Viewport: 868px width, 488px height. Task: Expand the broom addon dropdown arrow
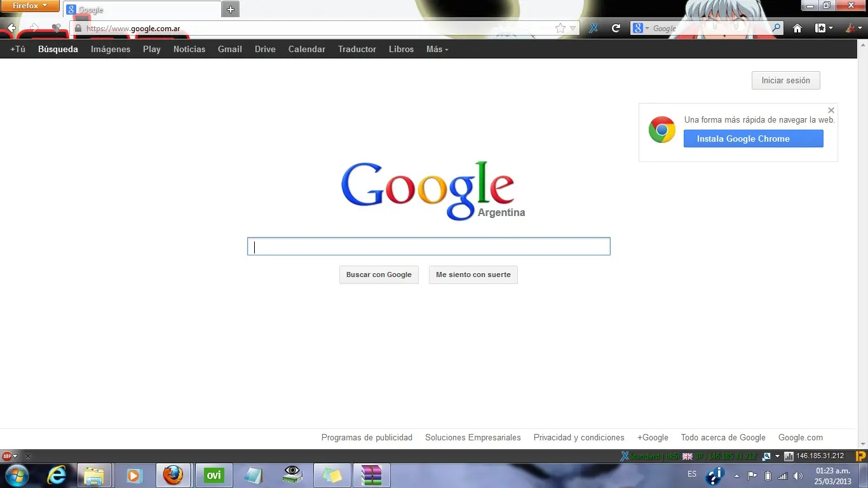click(861, 29)
